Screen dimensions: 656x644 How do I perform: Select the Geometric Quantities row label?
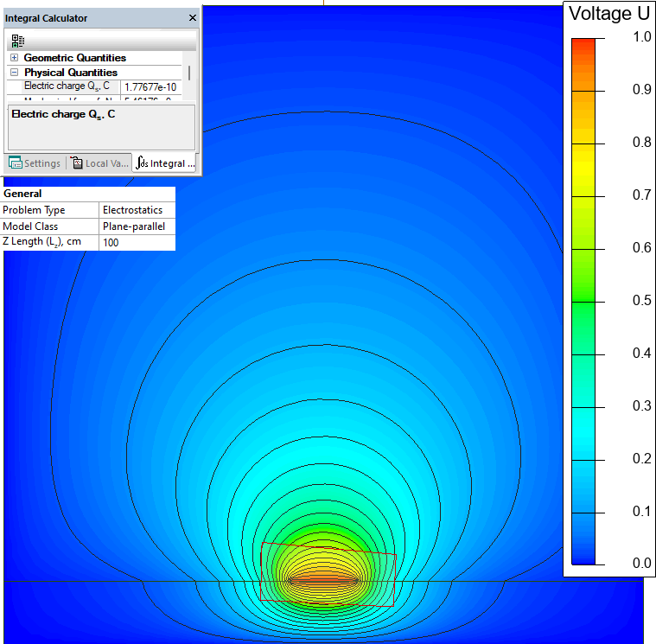click(75, 58)
